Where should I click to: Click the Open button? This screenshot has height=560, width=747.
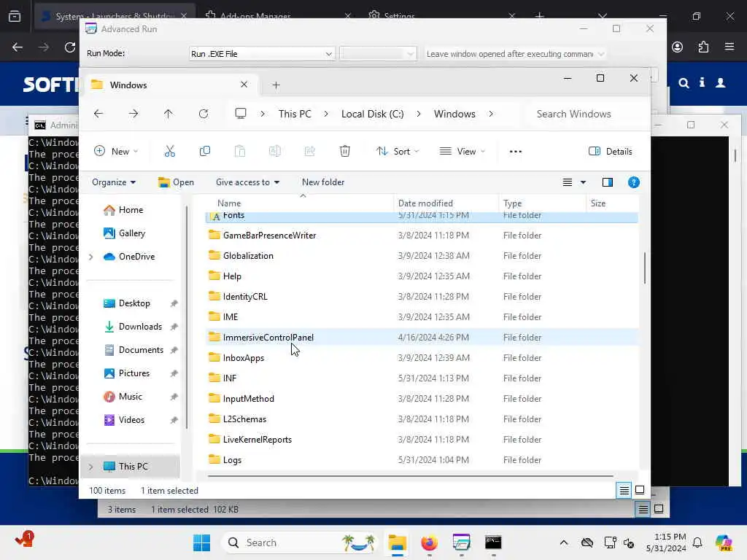pyautogui.click(x=176, y=182)
